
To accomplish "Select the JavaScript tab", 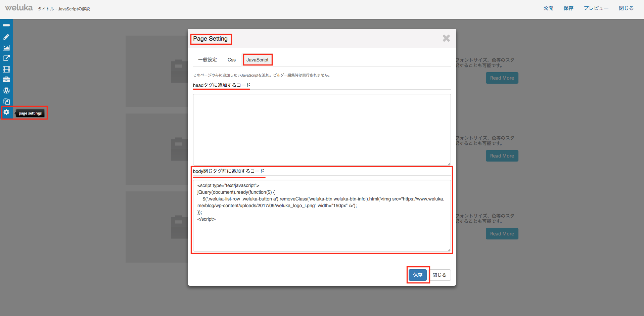I will tap(258, 60).
